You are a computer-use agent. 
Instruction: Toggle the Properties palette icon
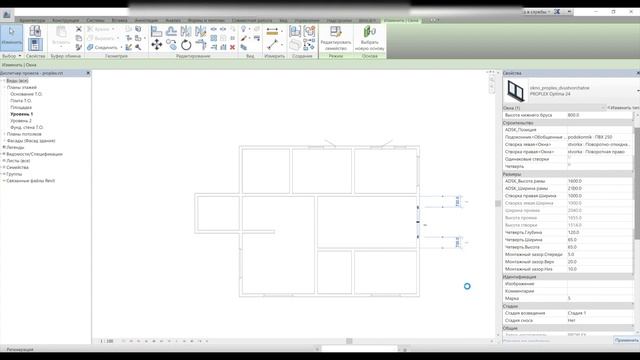tap(35, 44)
